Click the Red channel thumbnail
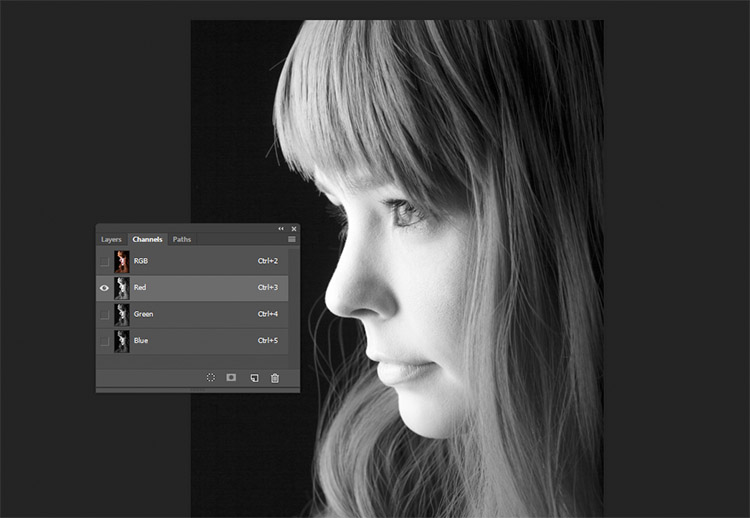The width and height of the screenshot is (750, 518). coord(121,288)
